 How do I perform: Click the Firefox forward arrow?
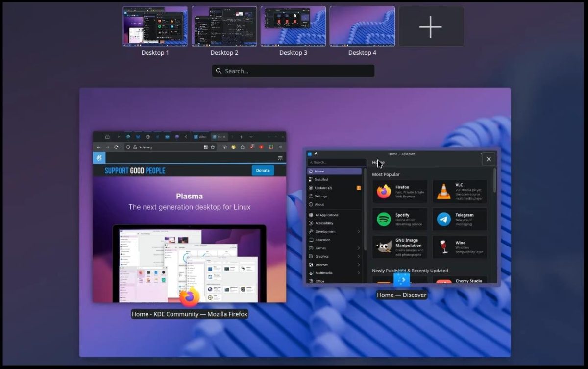[x=107, y=147]
